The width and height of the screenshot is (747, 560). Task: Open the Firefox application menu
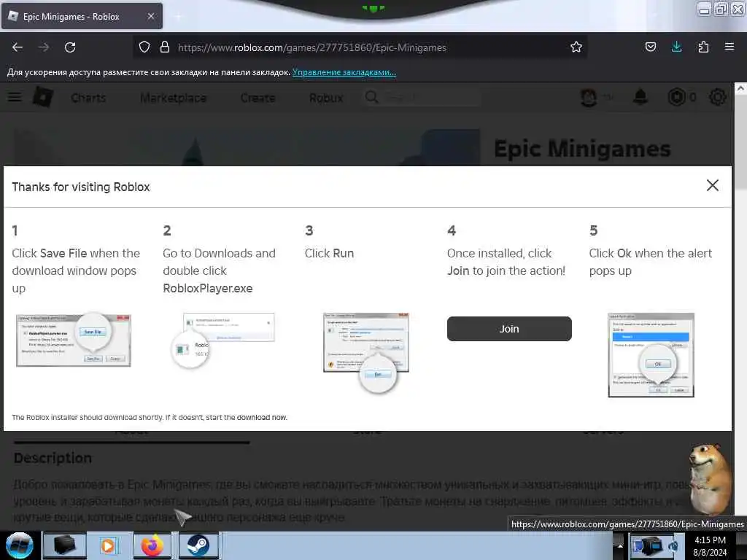coord(729,47)
